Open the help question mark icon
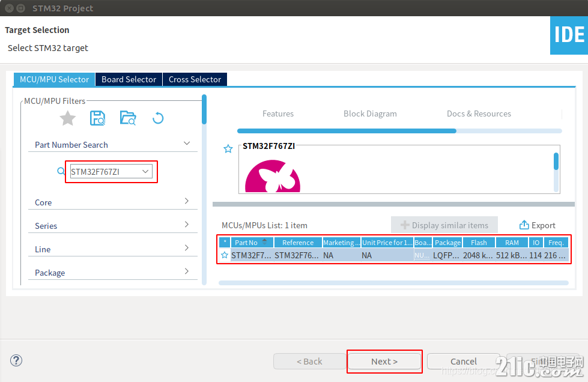The image size is (588, 382). [16, 360]
